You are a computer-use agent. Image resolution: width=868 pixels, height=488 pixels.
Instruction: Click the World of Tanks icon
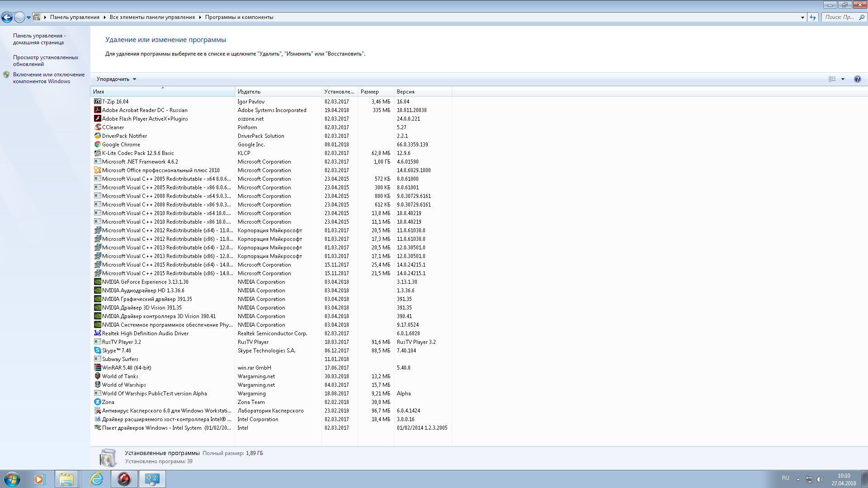tap(97, 376)
